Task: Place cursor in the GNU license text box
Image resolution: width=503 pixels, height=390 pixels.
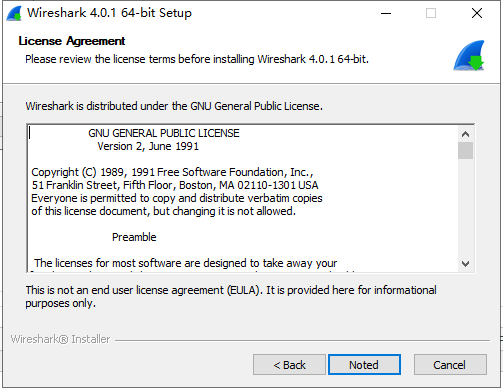Action: click(243, 199)
